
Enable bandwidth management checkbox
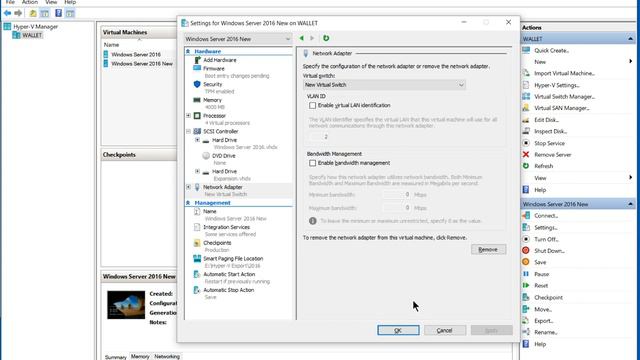312,163
